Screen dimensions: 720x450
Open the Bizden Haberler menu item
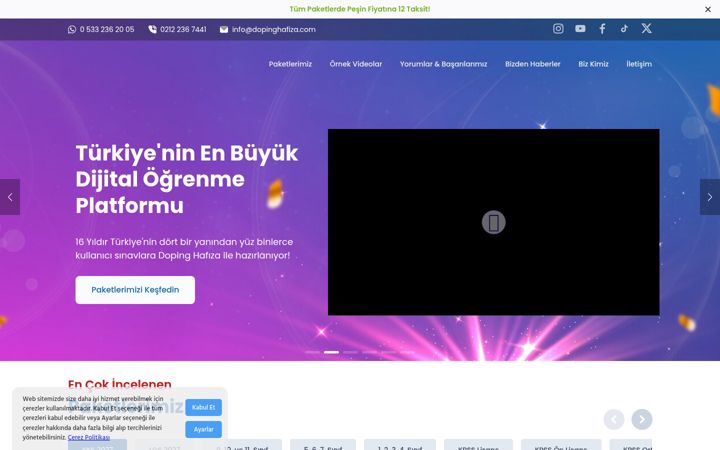(x=532, y=64)
